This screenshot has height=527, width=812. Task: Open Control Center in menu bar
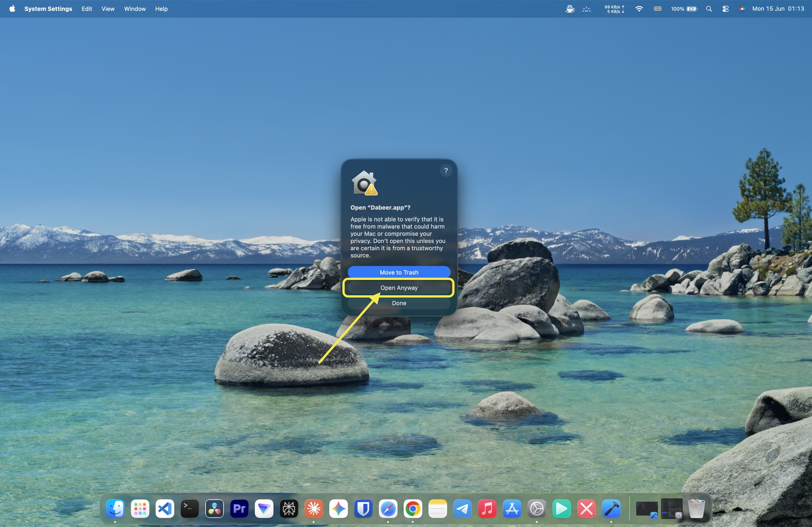tap(725, 9)
